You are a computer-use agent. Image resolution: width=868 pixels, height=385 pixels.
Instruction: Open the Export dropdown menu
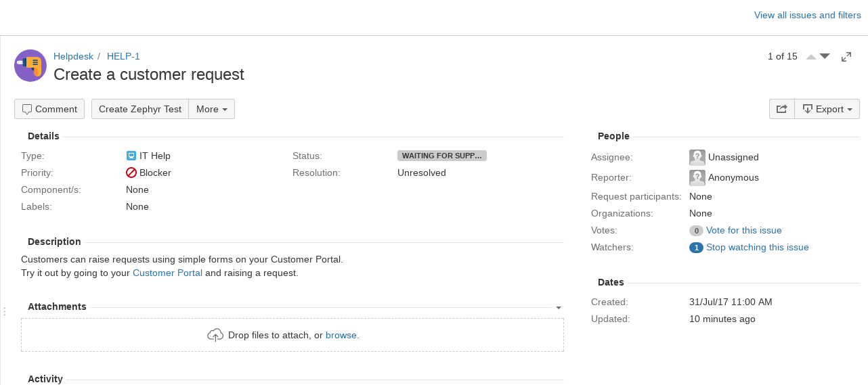click(x=827, y=109)
